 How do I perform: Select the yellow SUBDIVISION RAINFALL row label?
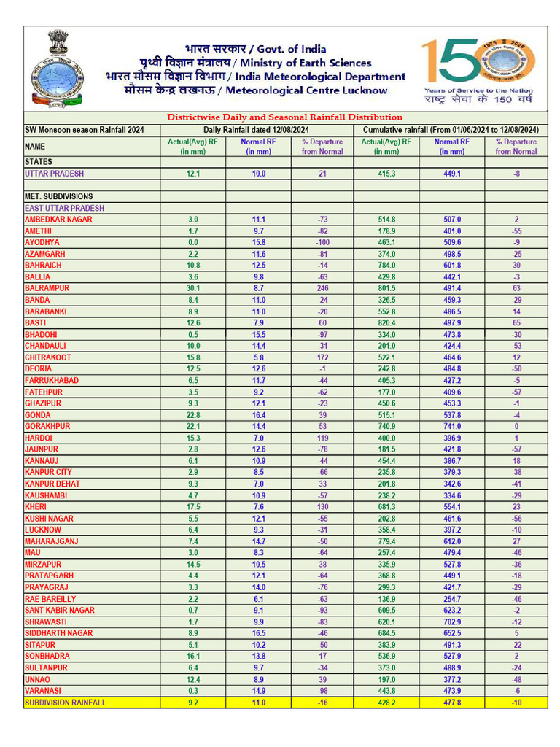(x=65, y=703)
